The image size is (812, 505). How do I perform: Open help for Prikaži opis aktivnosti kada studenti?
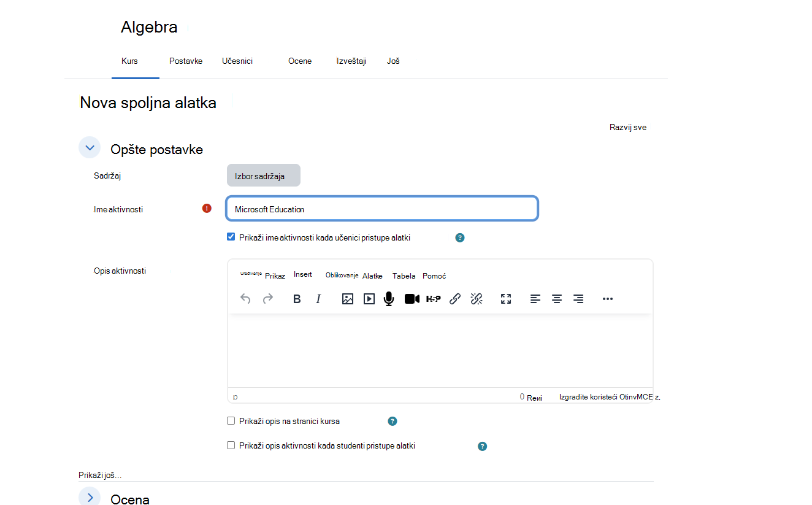pos(483,446)
